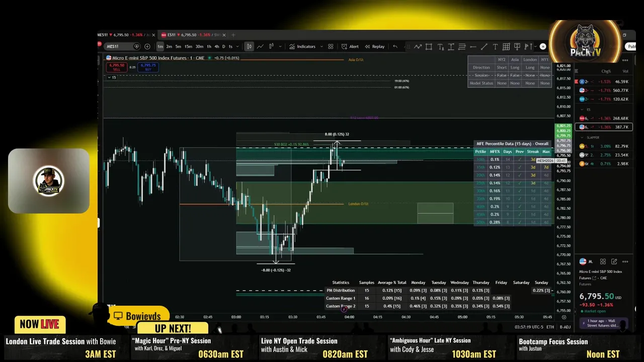Choose the line chart style icon
The width and height of the screenshot is (644, 362).
pos(260,46)
